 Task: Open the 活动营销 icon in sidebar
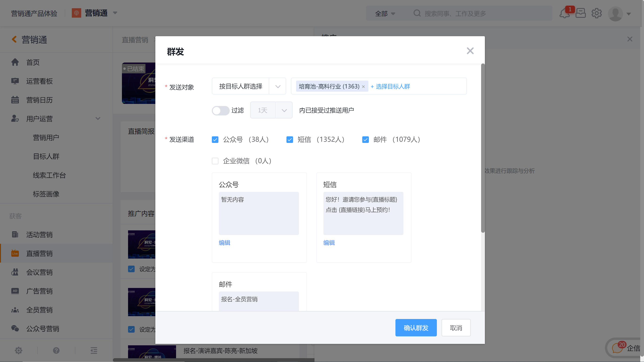coord(15,234)
